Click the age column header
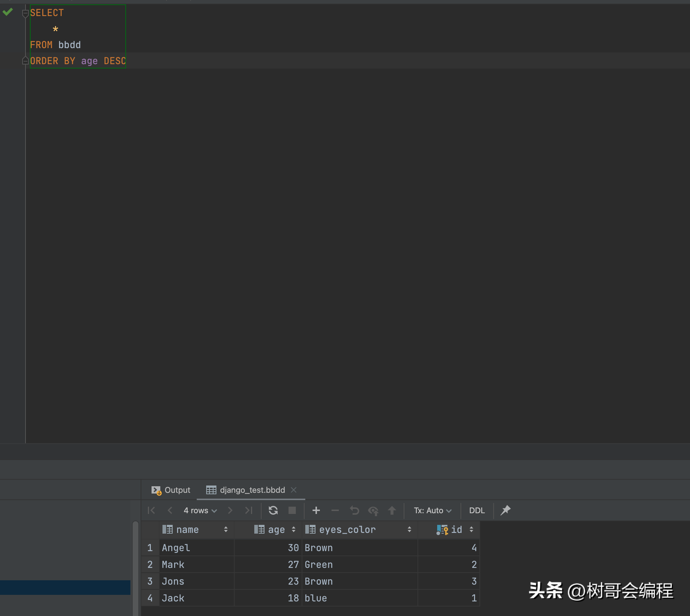Viewport: 690px width, 616px height. pyautogui.click(x=268, y=530)
